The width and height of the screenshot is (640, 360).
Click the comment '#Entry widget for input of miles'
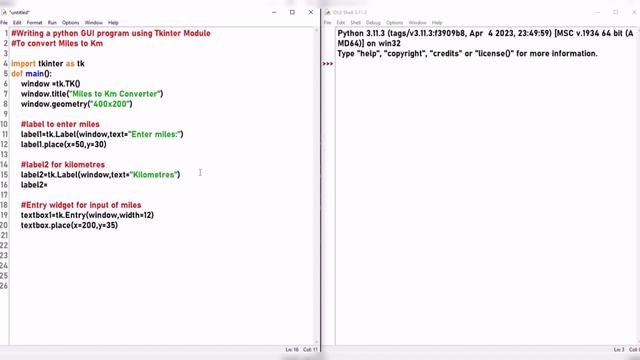pyautogui.click(x=81, y=205)
